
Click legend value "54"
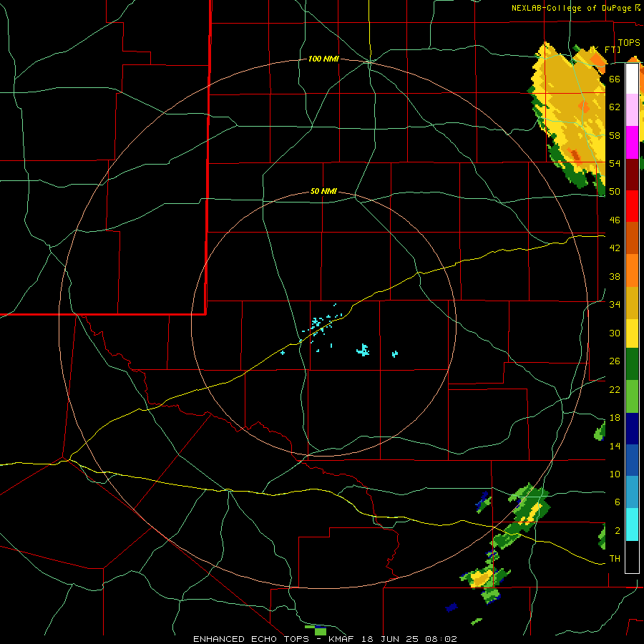pyautogui.click(x=615, y=163)
